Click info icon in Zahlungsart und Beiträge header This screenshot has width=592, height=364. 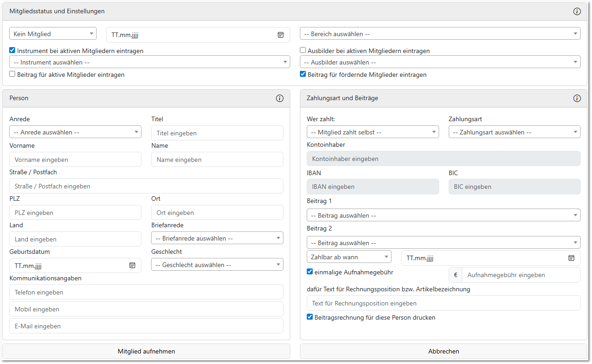[x=577, y=98]
